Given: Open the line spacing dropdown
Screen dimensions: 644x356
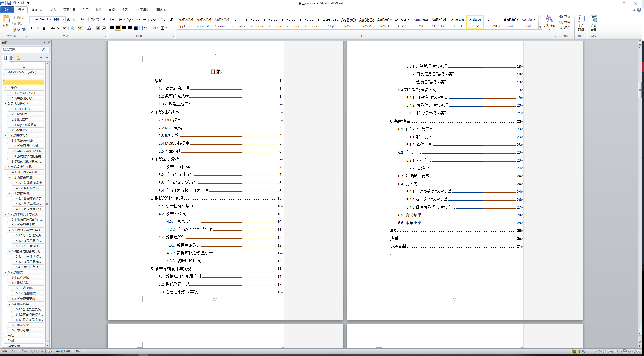Looking at the screenshot, I should (145, 28).
